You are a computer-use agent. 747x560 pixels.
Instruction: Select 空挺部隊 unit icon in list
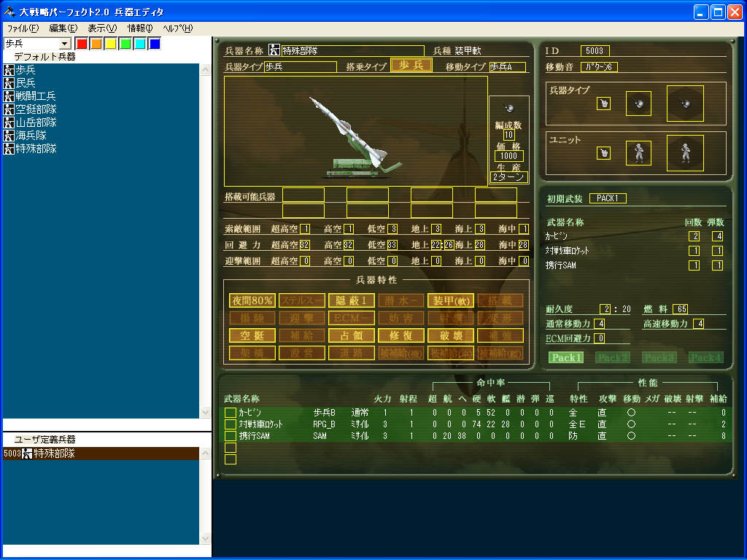9,109
